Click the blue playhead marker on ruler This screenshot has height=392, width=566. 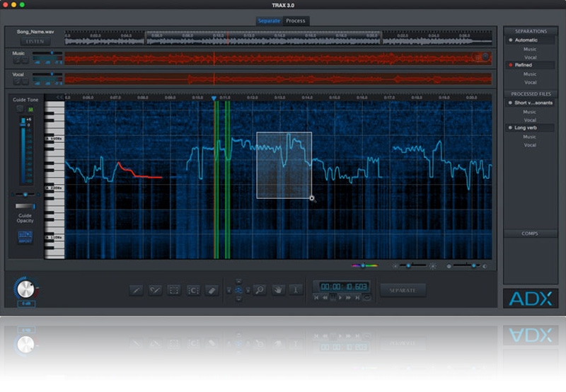coord(214,98)
